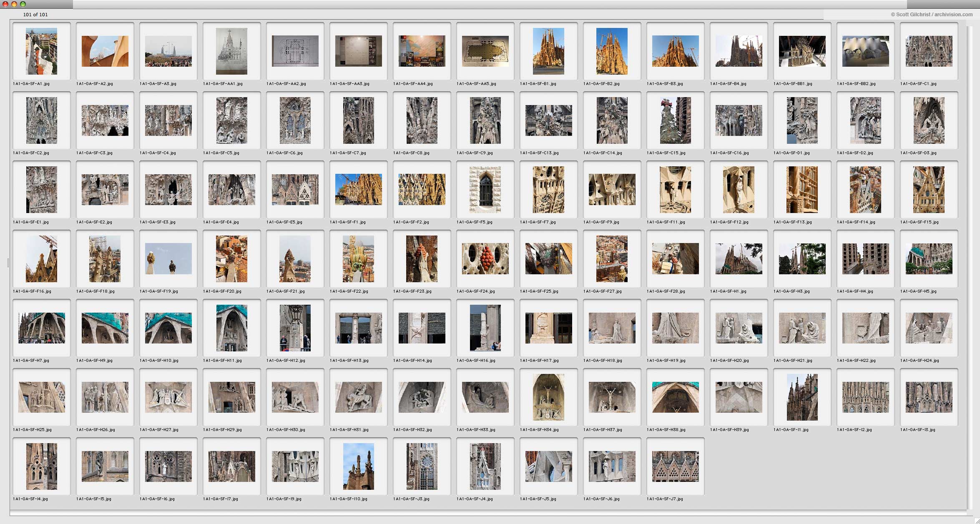980x524 pixels.
Task: Select thumbnail 1A1-GA-SF-J3.jpg
Action: 422,466
